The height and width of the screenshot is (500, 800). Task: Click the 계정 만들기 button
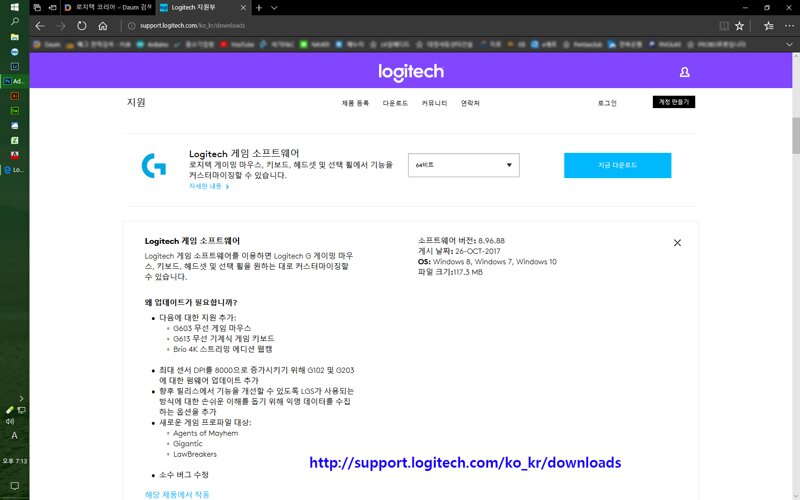tap(673, 102)
